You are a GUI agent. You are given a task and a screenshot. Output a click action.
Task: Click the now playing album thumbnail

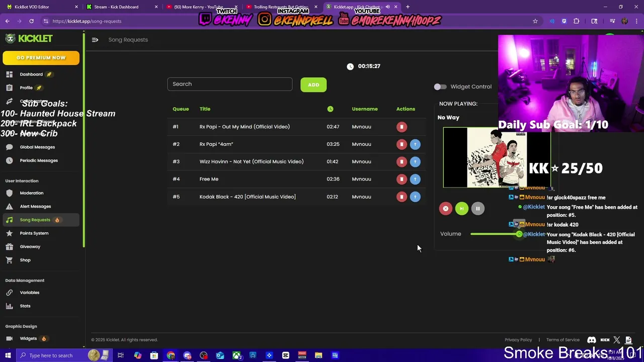pos(497,157)
